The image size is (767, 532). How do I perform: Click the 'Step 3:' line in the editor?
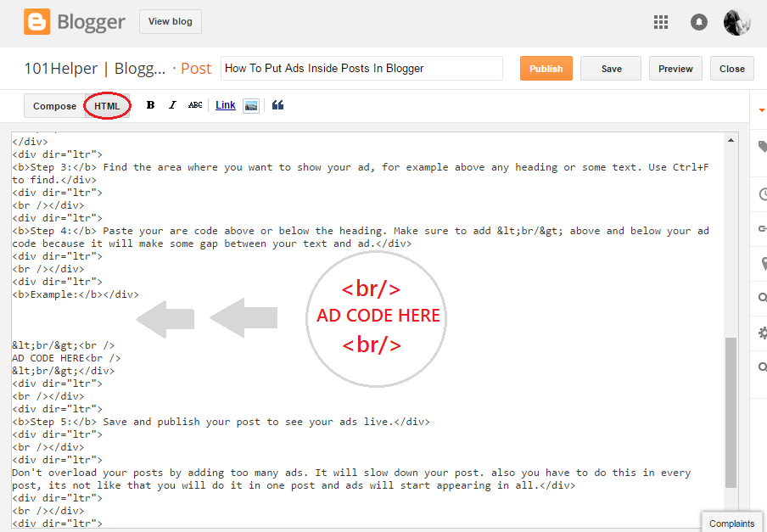[361, 167]
